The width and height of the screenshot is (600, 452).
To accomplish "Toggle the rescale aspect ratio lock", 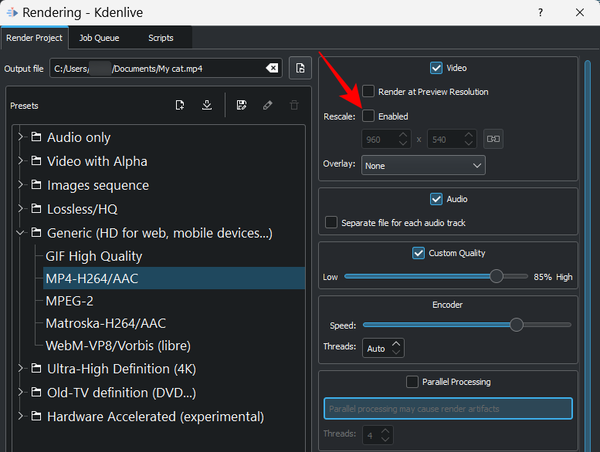I will tap(493, 139).
